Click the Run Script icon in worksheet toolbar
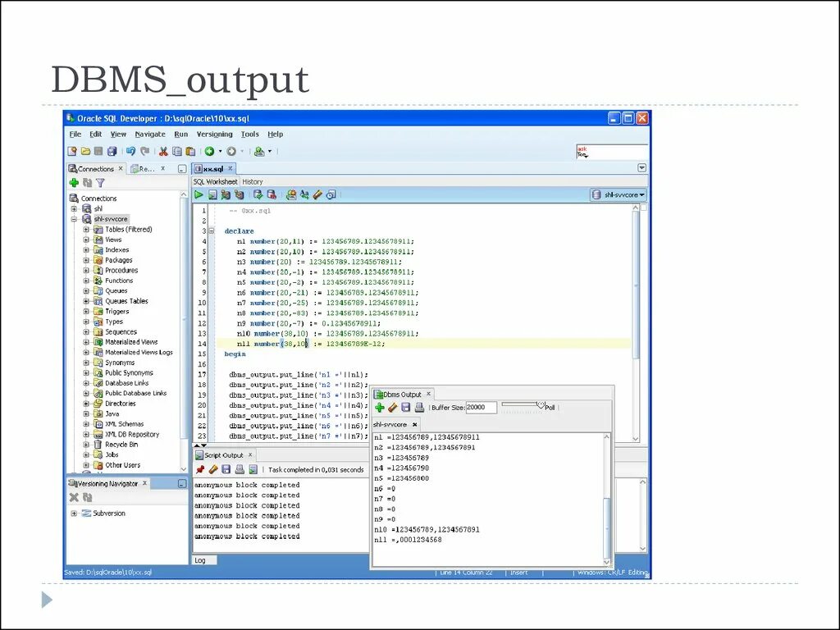 click(x=212, y=195)
